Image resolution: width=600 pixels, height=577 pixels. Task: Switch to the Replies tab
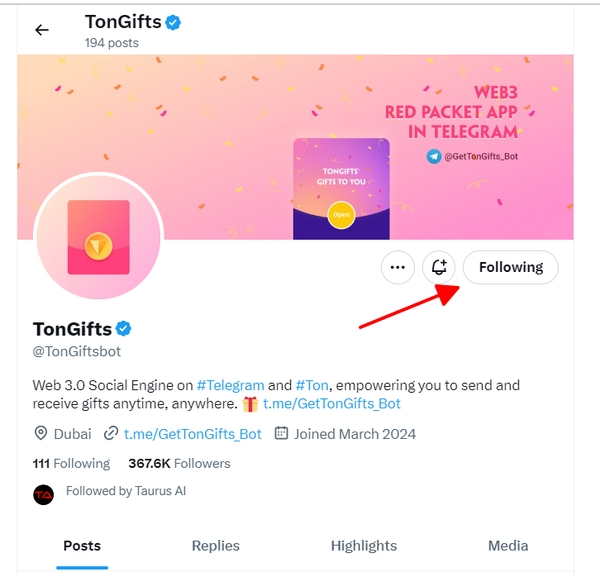coord(216,545)
